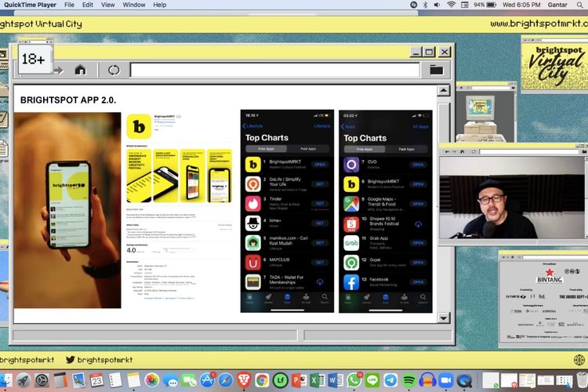
Task: Click the vertical scrollbar in retro browser
Action: [x=444, y=205]
